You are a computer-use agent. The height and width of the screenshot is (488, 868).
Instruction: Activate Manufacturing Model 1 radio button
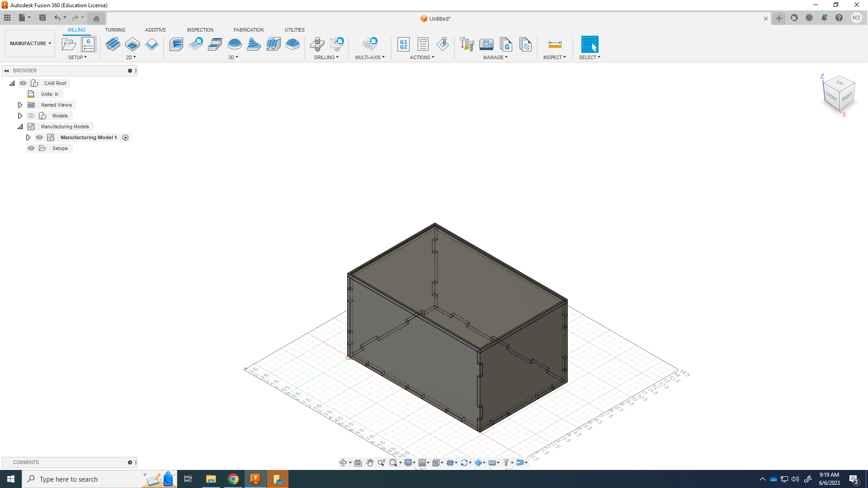[x=126, y=137]
